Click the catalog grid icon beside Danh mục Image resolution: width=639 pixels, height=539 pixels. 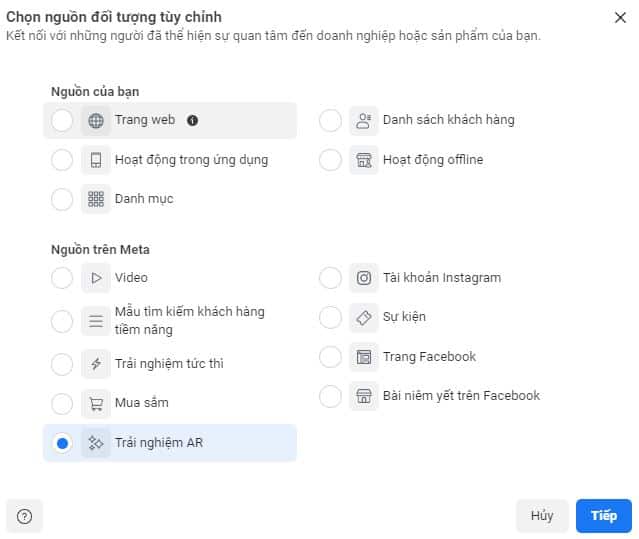click(x=96, y=199)
